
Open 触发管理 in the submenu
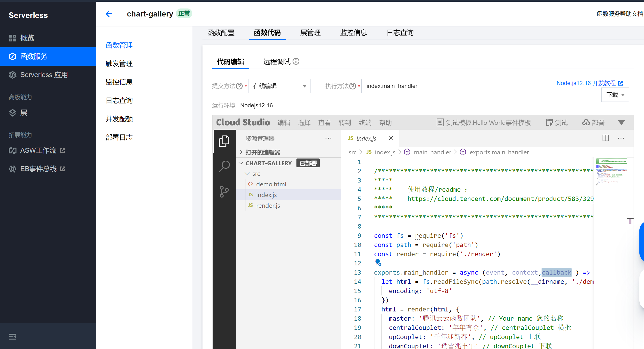point(119,63)
